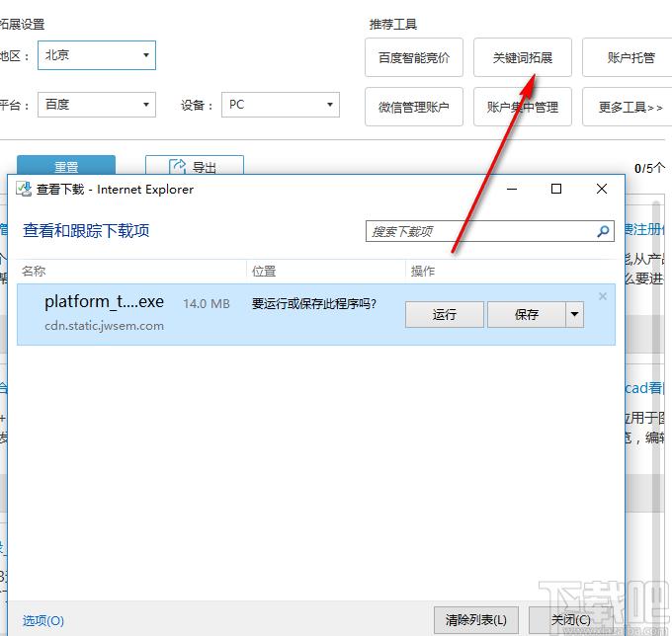Click the 关键词拓展 tool button

pos(523,57)
